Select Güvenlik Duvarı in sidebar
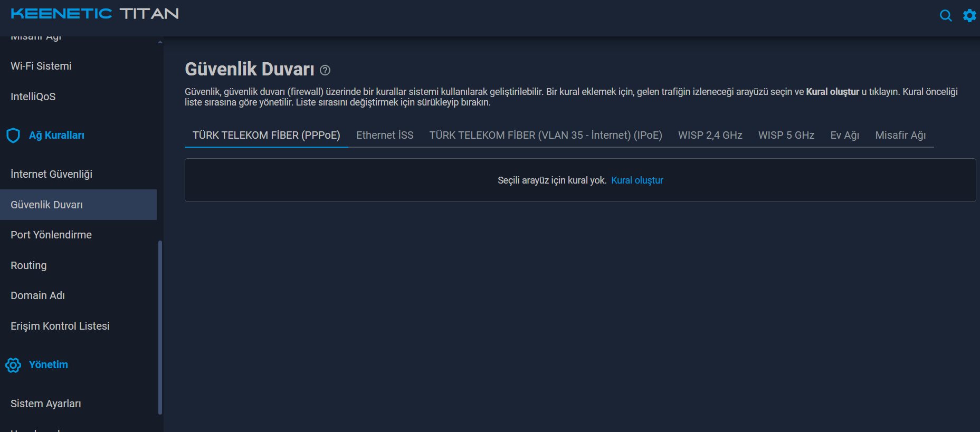Image resolution: width=980 pixels, height=432 pixels. coord(78,205)
